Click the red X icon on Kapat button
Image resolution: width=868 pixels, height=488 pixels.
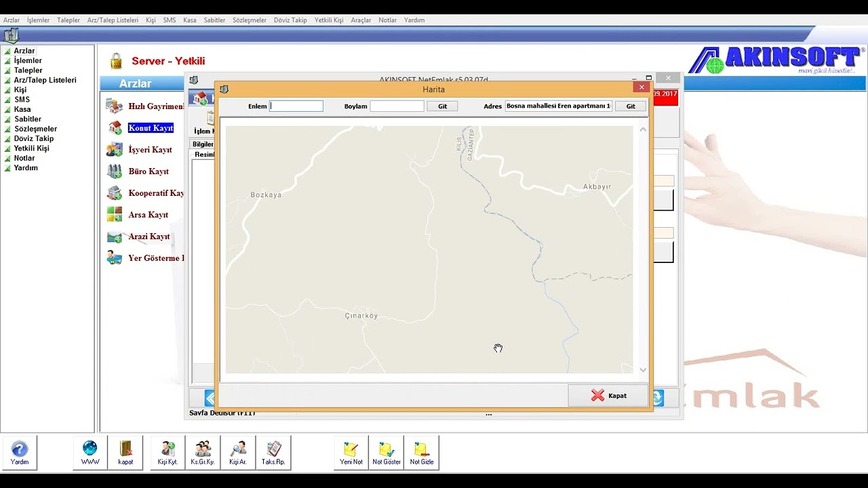tap(597, 395)
